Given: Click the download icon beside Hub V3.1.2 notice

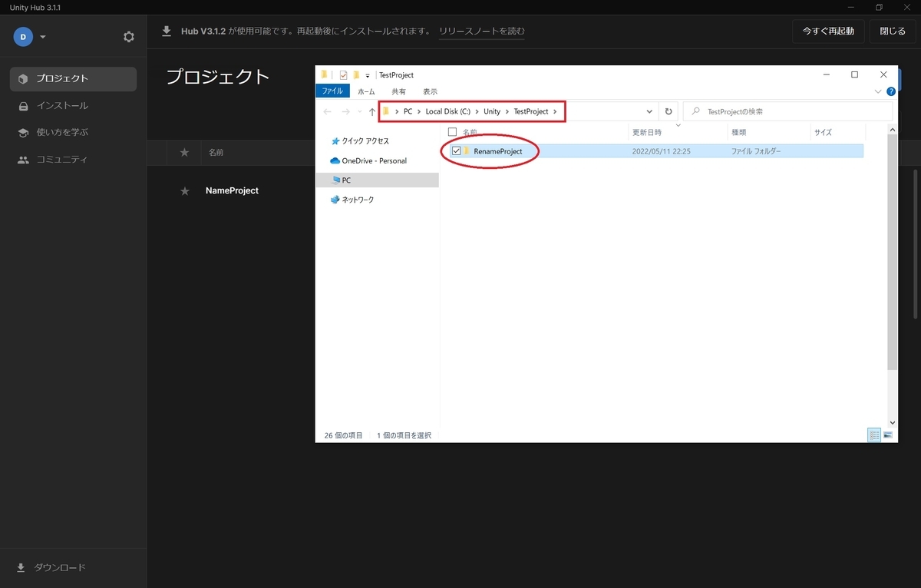Looking at the screenshot, I should pos(167,31).
